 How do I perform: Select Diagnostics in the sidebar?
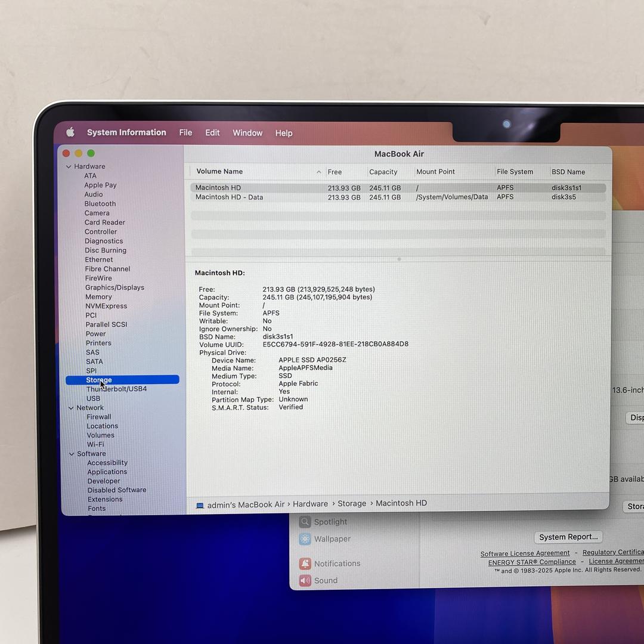point(104,241)
